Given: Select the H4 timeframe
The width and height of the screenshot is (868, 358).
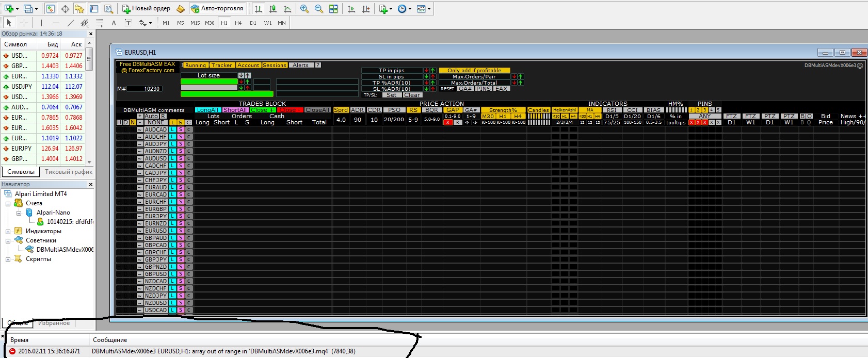Looking at the screenshot, I should [x=238, y=23].
